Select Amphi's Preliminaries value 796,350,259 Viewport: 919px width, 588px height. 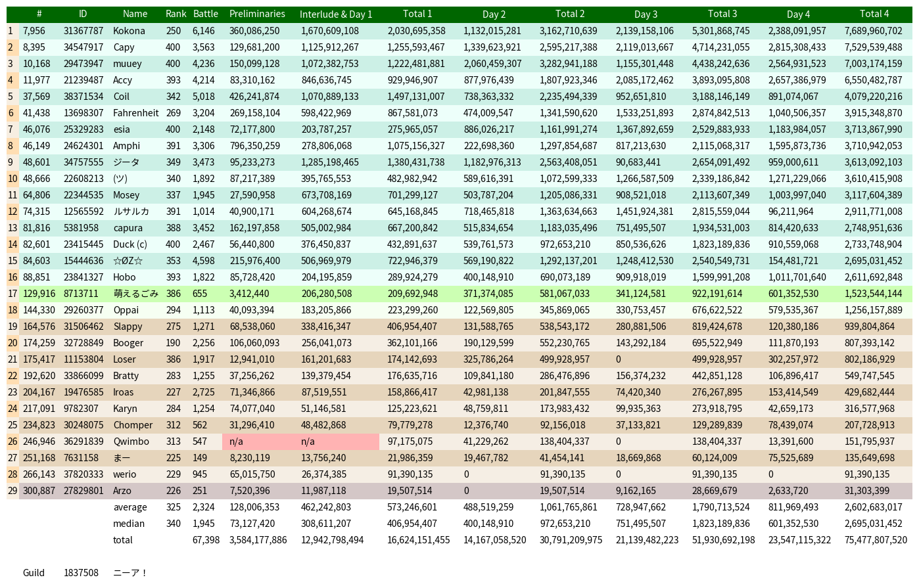pyautogui.click(x=254, y=146)
